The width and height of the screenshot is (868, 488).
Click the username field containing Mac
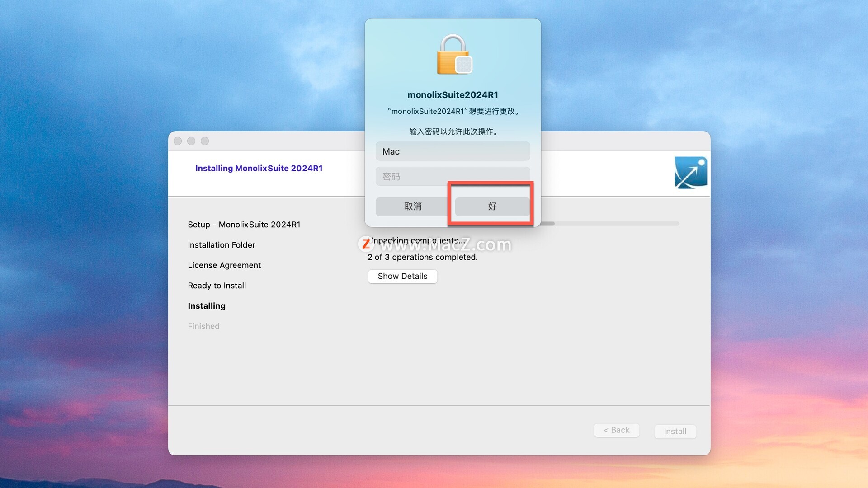(453, 151)
